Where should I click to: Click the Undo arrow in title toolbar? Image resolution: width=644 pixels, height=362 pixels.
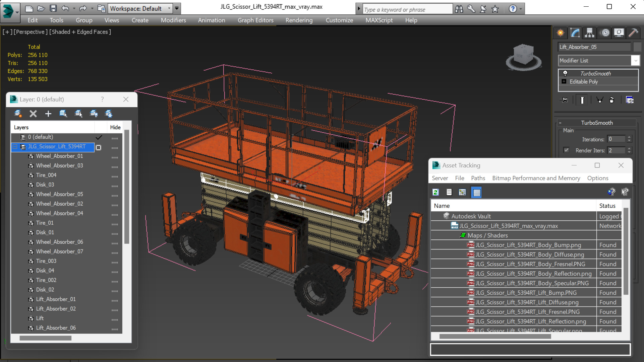(x=65, y=8)
